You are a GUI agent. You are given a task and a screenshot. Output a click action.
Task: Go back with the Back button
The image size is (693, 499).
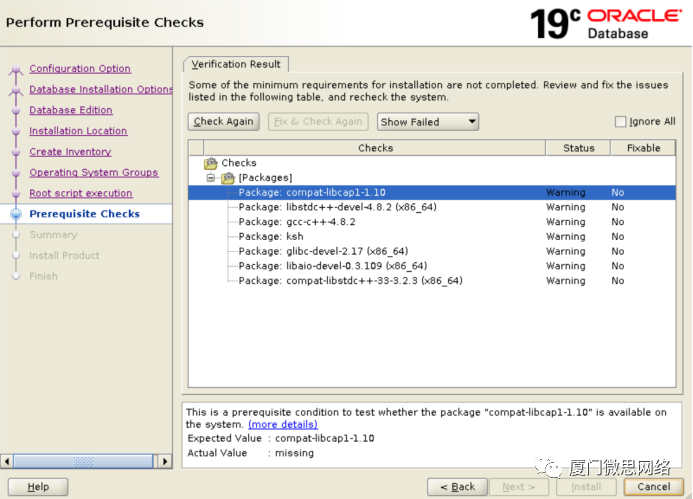[x=457, y=487]
